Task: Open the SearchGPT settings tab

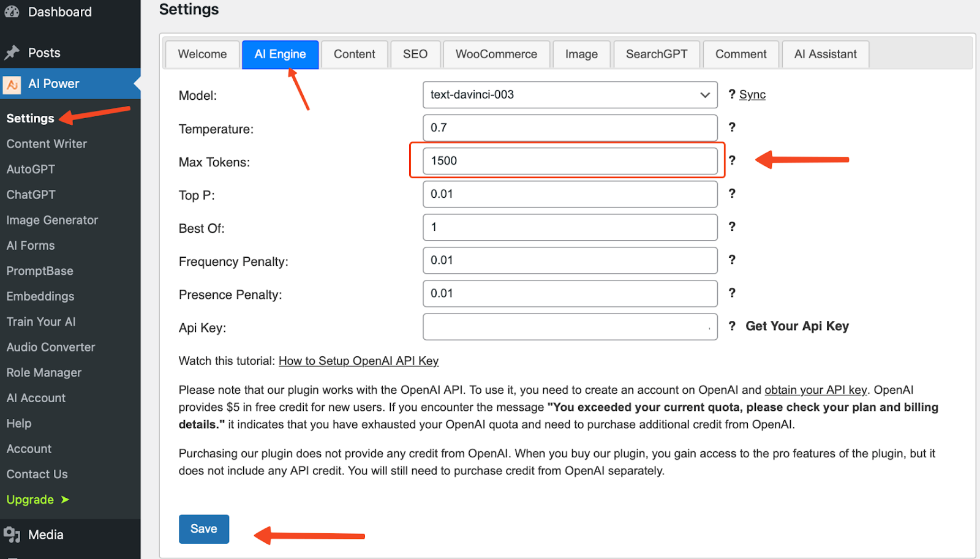Action: point(656,54)
